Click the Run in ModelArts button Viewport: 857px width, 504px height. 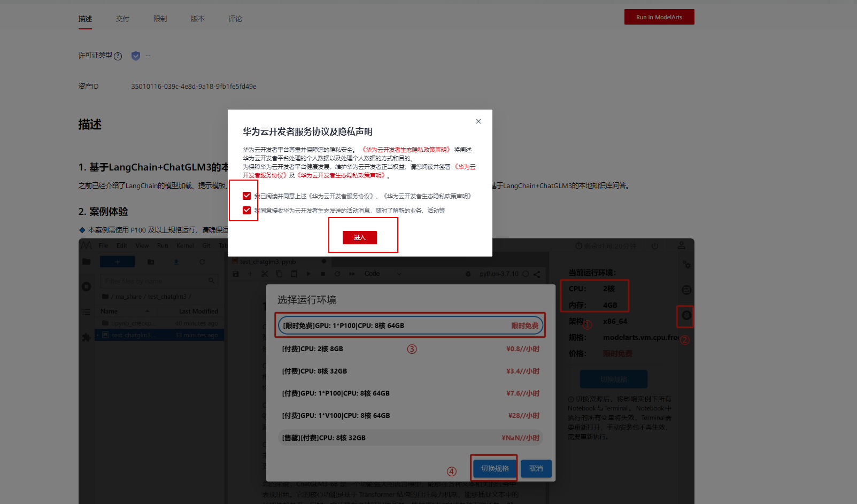click(659, 17)
